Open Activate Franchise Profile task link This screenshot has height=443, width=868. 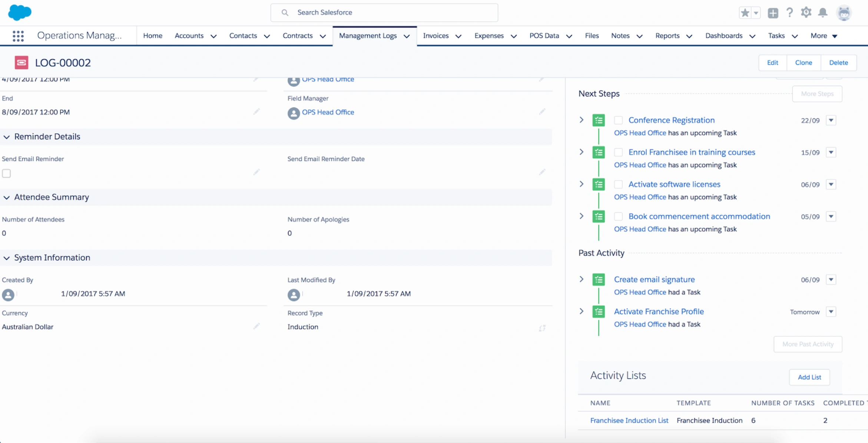pyautogui.click(x=659, y=312)
